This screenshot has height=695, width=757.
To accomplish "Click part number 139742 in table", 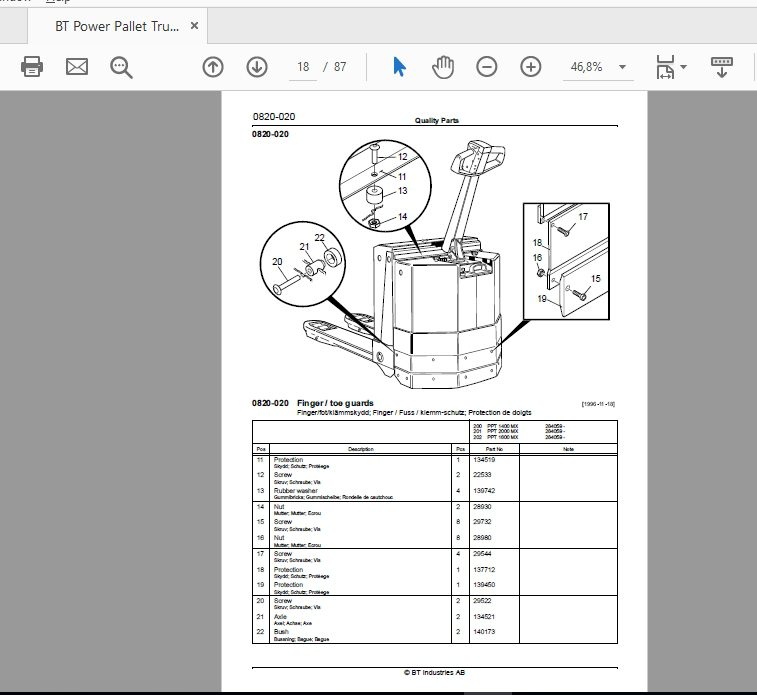I will pyautogui.click(x=484, y=491).
